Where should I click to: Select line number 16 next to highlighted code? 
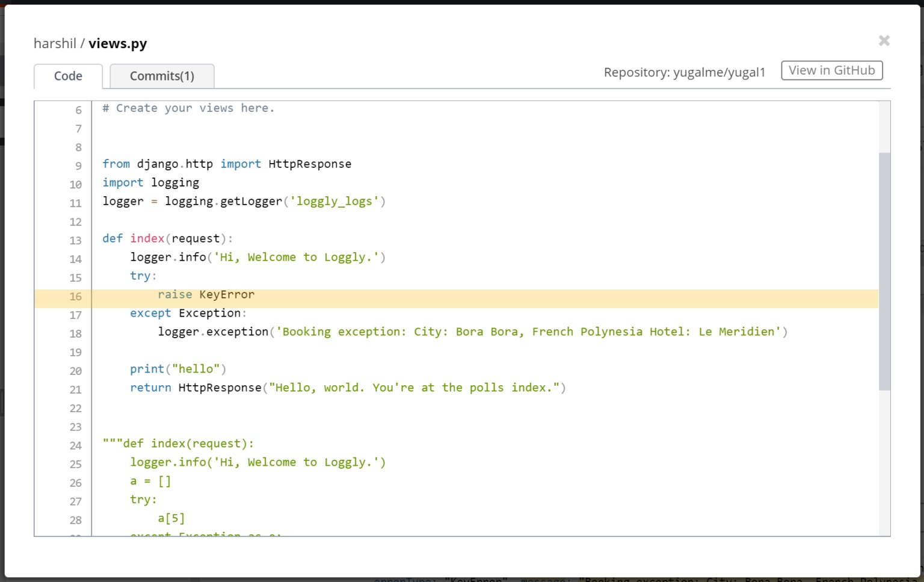click(x=76, y=297)
